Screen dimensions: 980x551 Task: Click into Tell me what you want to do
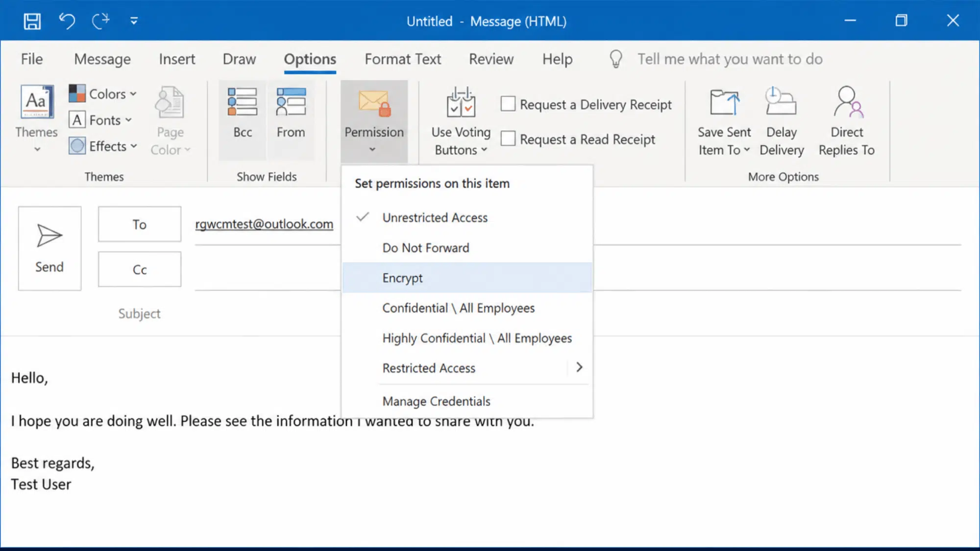730,59
